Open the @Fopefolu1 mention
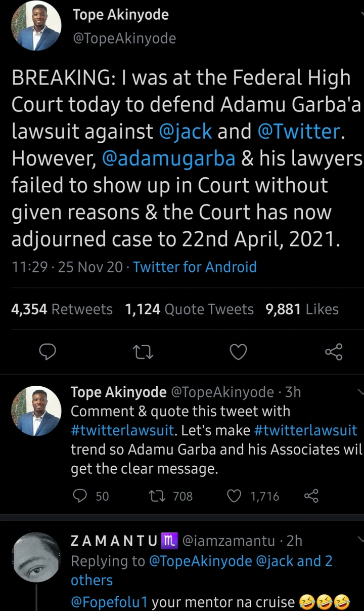The image size is (364, 611). [x=109, y=602]
